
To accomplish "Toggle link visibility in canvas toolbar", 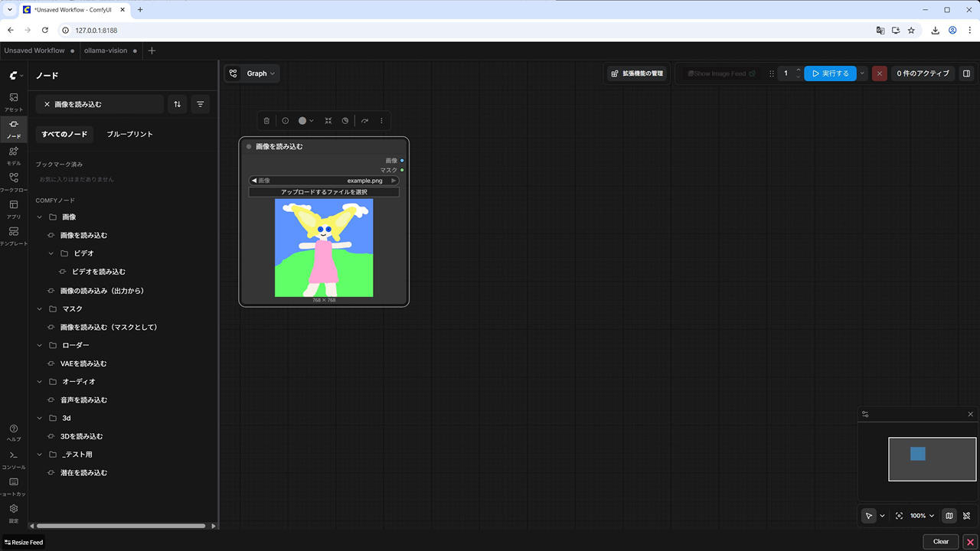I will click(x=967, y=516).
